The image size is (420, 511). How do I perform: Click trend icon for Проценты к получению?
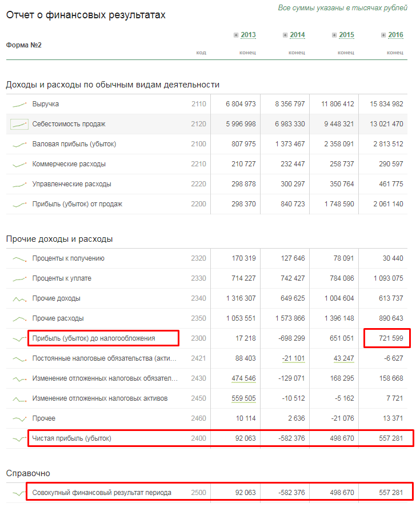pyautogui.click(x=19, y=259)
